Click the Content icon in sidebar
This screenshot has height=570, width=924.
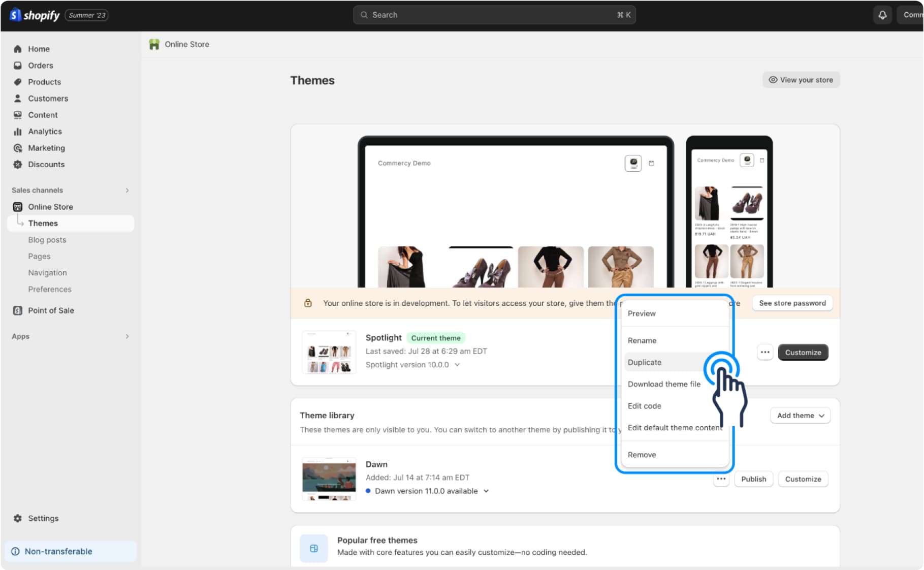point(18,115)
